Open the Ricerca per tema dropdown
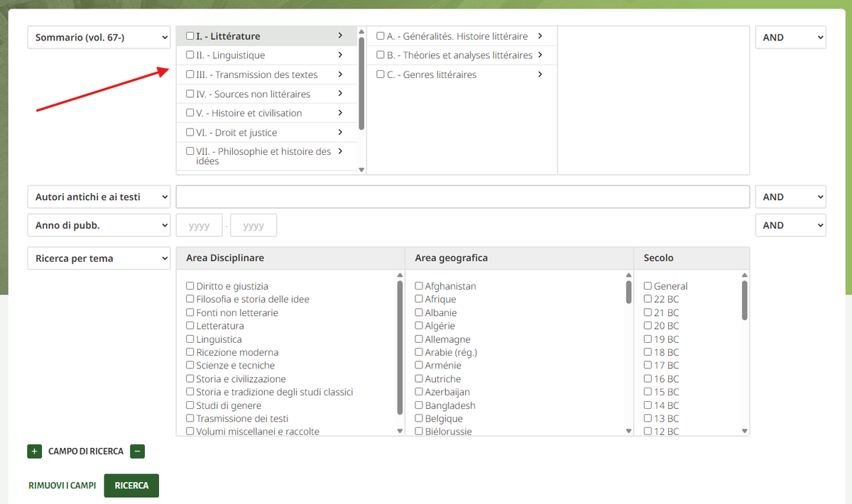Screen dimensions: 852x504 click(99, 258)
